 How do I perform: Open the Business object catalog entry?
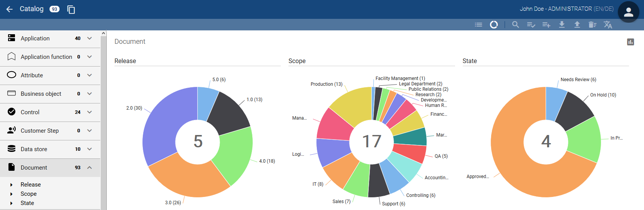click(50, 93)
